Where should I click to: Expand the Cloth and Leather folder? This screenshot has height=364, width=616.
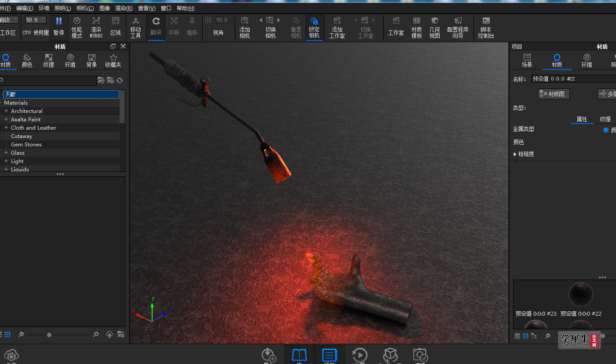click(6, 127)
